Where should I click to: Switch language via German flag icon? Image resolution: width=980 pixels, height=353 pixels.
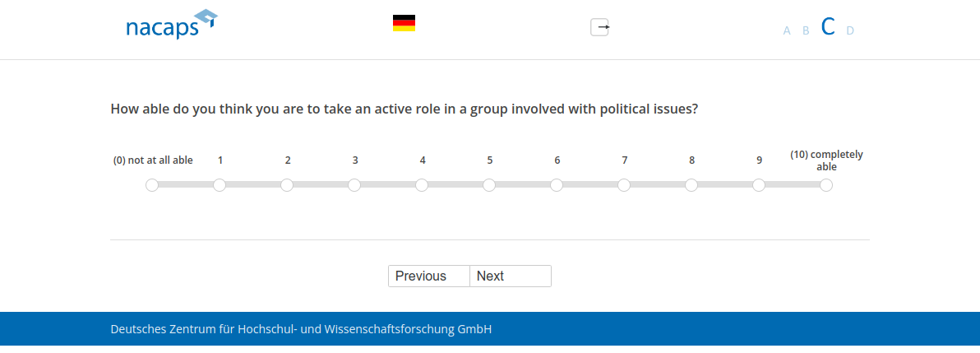[x=404, y=23]
